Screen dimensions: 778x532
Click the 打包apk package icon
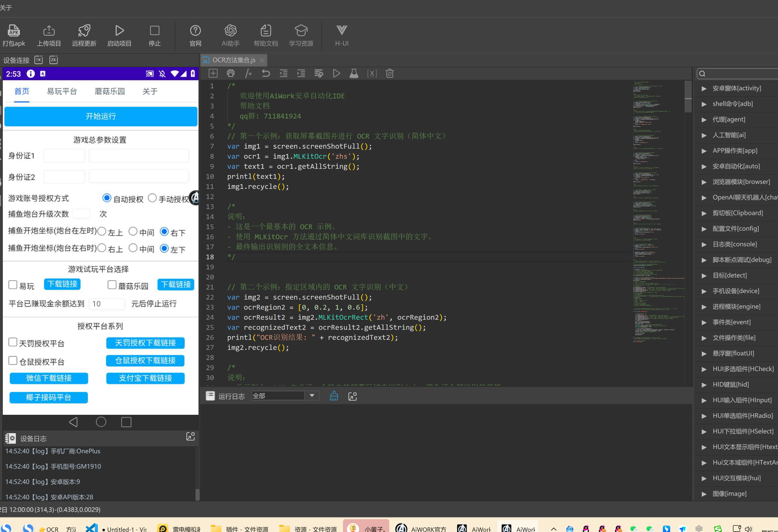[x=14, y=31]
